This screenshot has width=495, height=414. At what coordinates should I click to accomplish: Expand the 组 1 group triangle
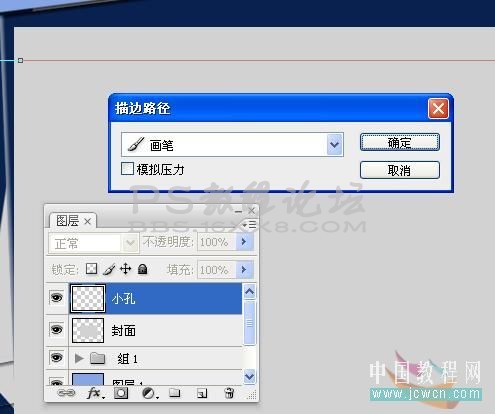79,358
